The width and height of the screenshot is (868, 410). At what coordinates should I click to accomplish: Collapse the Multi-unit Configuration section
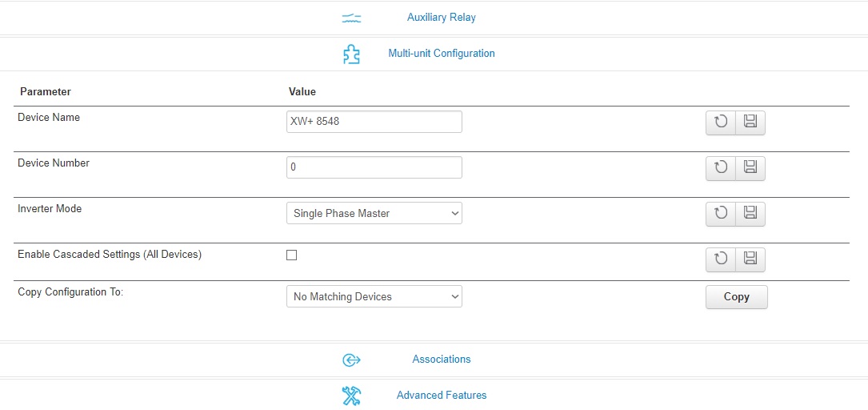click(441, 54)
